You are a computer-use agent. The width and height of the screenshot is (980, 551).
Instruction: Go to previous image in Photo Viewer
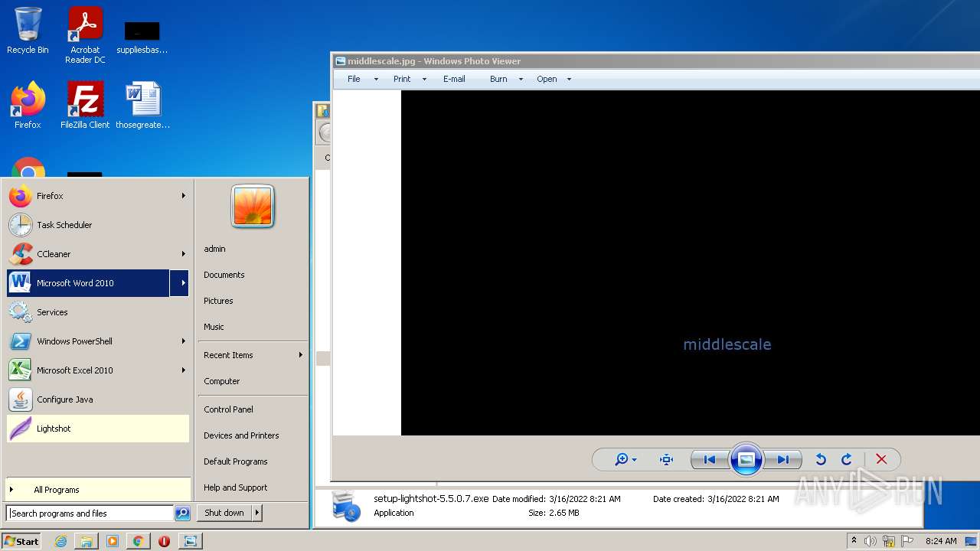tap(710, 459)
